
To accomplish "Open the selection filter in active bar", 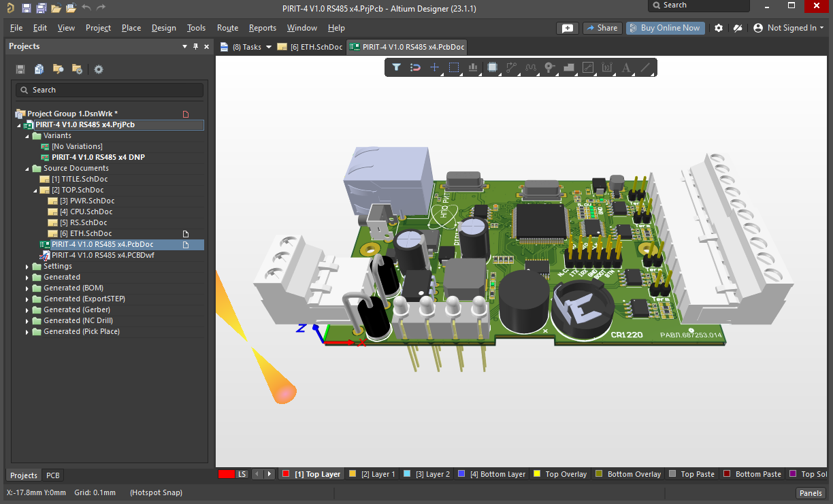I will pos(396,67).
